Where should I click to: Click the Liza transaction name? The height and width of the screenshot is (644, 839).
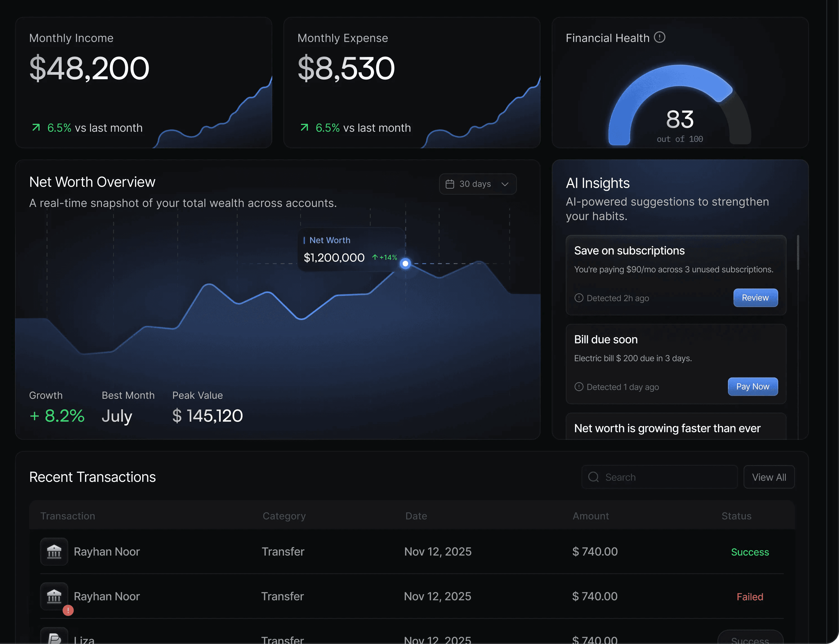[84, 640]
